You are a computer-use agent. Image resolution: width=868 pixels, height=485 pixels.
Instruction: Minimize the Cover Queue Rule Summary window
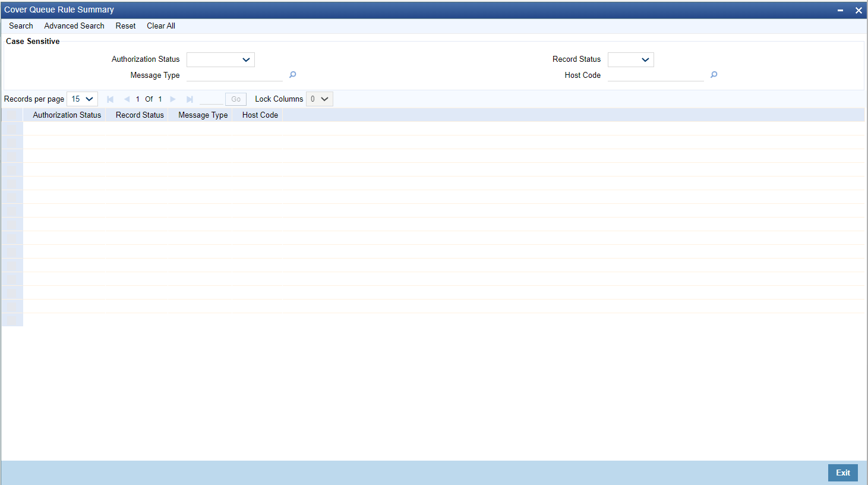841,10
